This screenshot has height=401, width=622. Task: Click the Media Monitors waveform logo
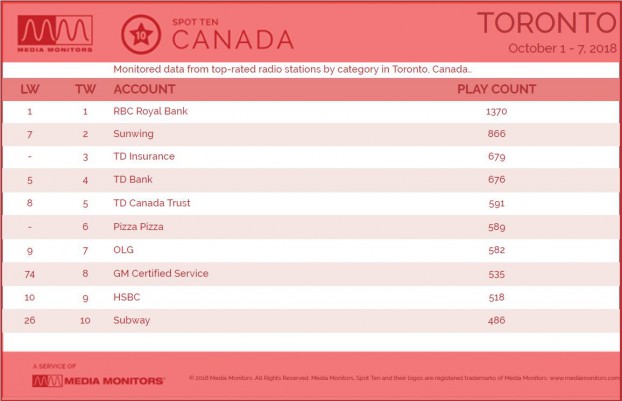(55, 34)
